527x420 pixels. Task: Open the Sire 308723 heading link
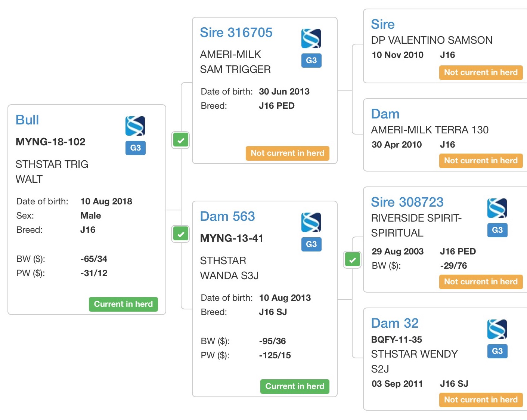407,202
